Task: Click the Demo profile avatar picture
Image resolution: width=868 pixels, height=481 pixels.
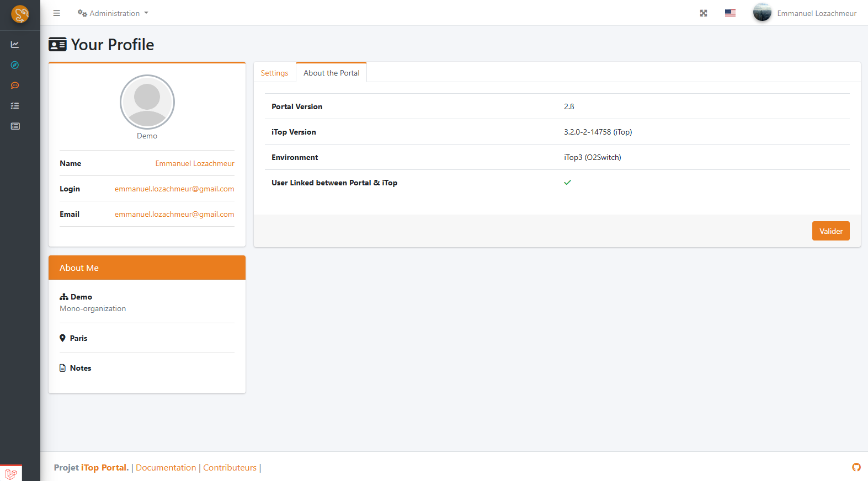Action: tap(147, 102)
